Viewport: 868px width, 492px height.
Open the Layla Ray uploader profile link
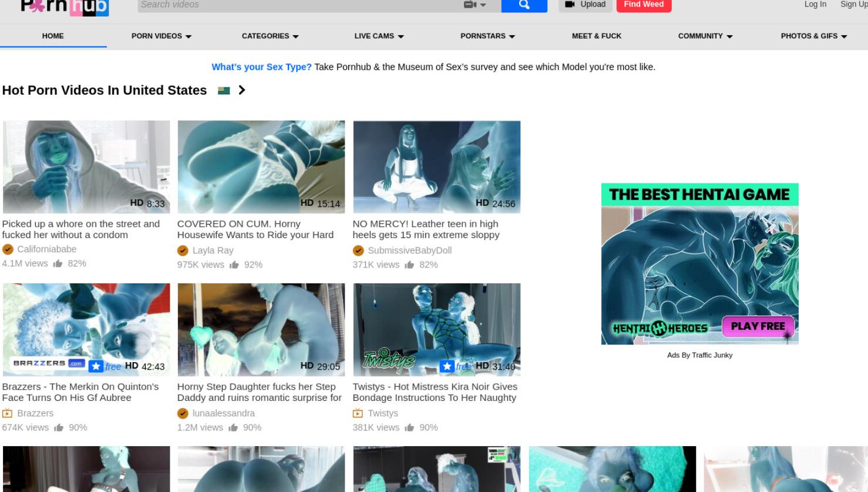point(213,250)
